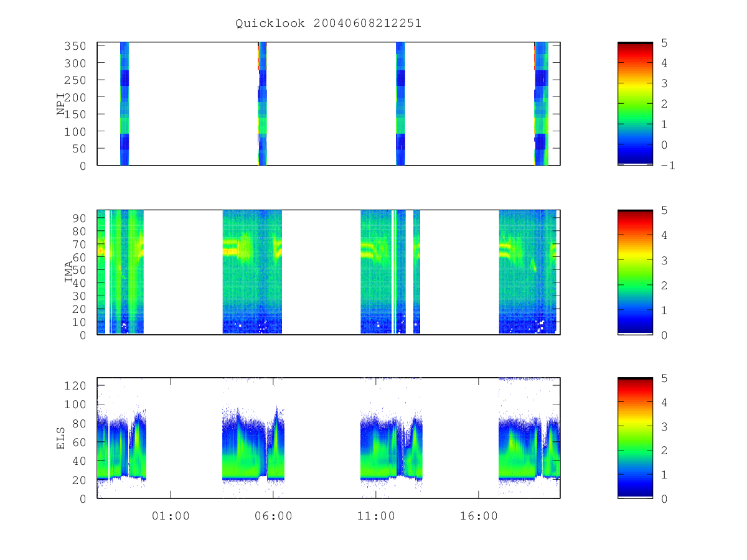Click the first NPI data strip
The height and width of the screenshot is (560, 747).
pyautogui.click(x=125, y=104)
